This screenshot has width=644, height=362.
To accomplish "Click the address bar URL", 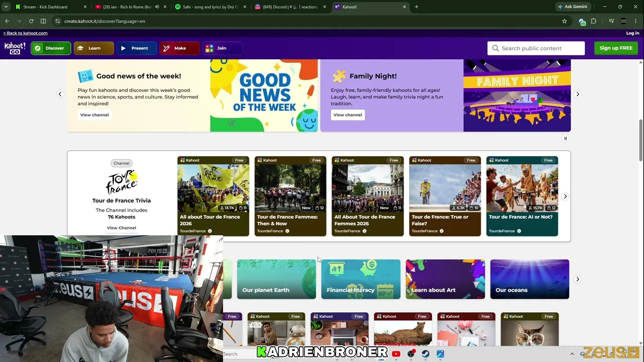I will click(x=105, y=21).
